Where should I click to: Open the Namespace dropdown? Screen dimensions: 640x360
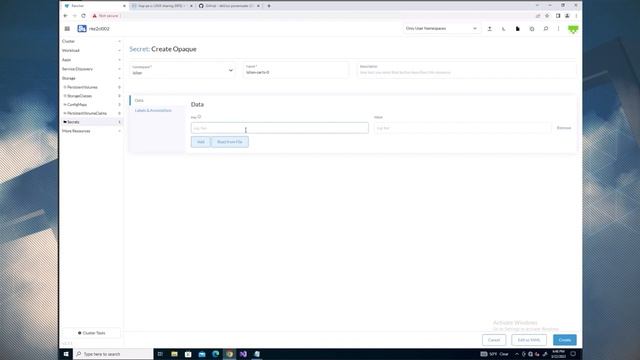182,70
